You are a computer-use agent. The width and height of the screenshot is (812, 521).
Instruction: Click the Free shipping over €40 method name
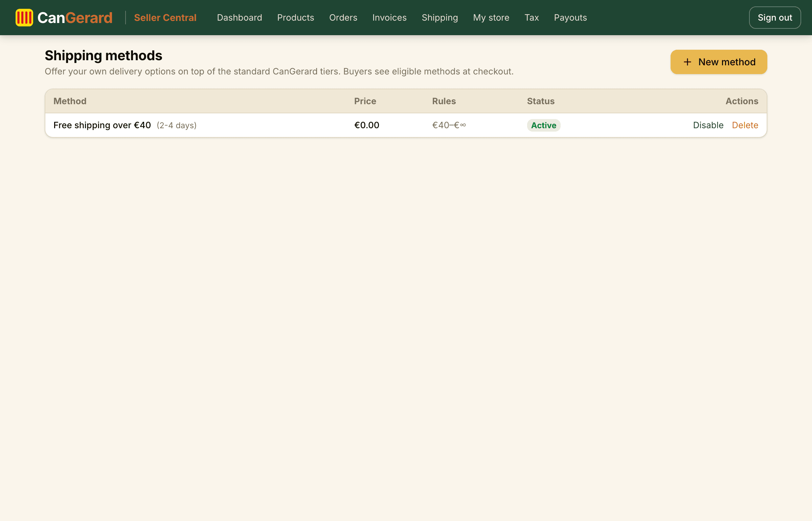(x=102, y=125)
